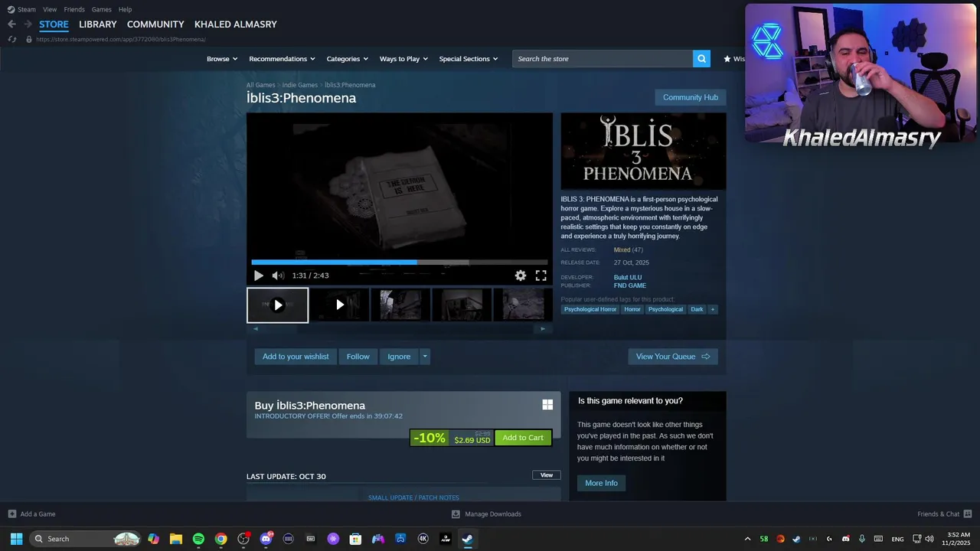Open video settings gear
The height and width of the screenshot is (551, 980).
coord(521,275)
